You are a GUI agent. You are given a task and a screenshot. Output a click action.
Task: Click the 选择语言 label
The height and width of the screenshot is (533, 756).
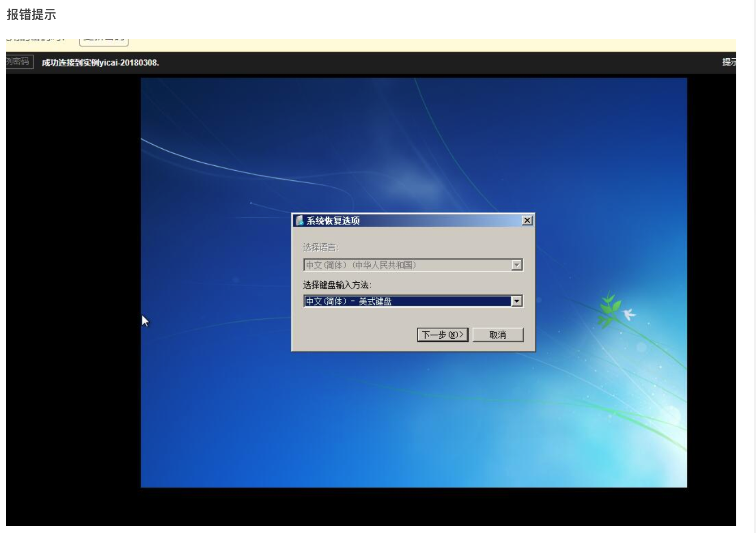[321, 247]
